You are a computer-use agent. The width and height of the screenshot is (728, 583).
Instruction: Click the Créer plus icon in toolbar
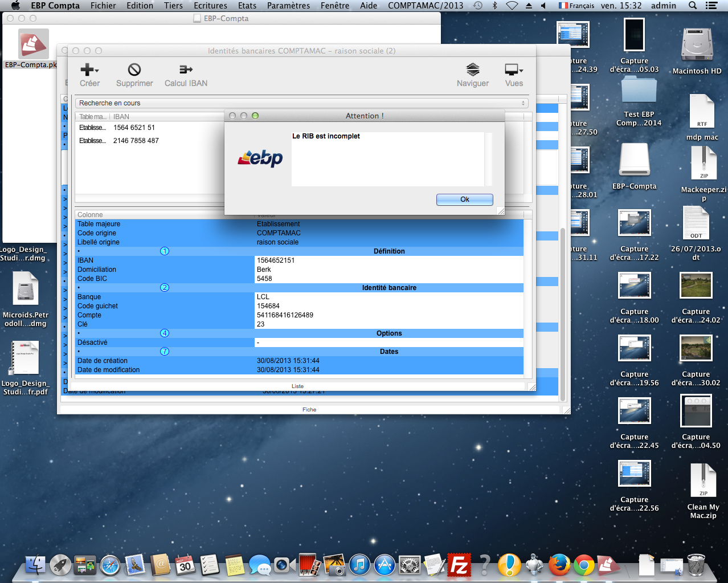coord(87,70)
